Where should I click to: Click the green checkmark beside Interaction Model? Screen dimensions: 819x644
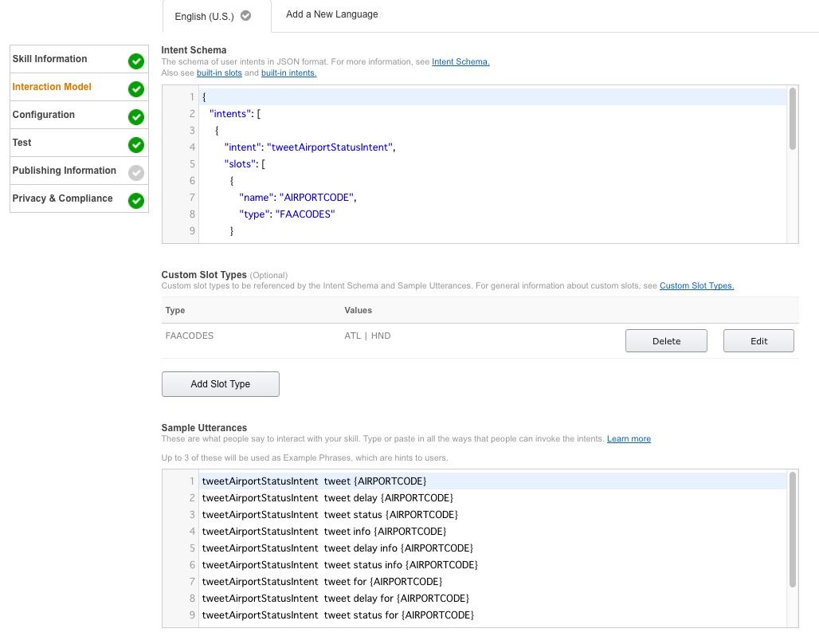[136, 88]
